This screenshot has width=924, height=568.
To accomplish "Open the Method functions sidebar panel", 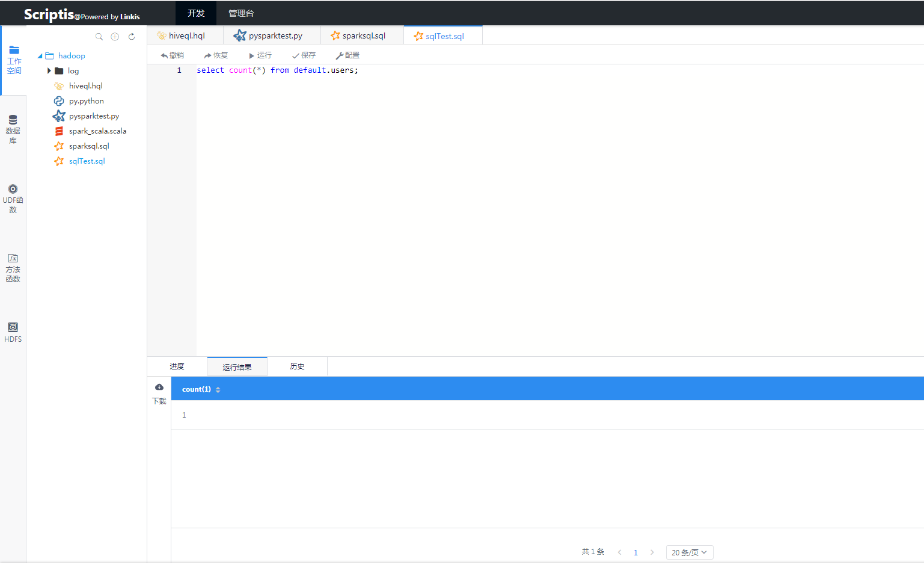I will tap(13, 267).
